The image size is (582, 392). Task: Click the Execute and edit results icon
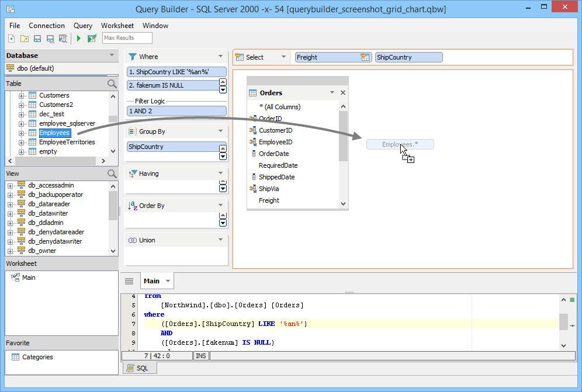pos(92,38)
